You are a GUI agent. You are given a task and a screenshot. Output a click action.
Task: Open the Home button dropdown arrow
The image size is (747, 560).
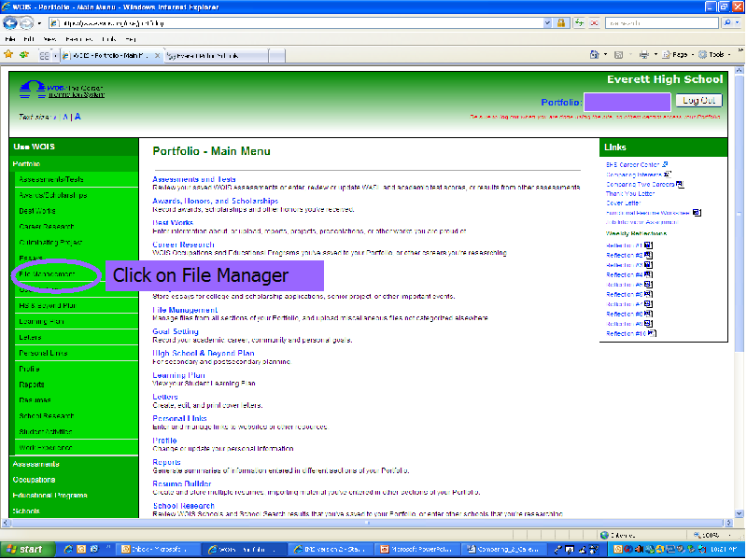click(605, 55)
